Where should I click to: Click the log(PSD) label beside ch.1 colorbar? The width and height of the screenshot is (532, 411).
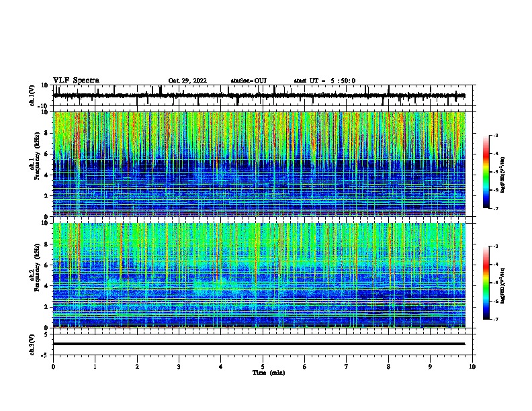[x=502, y=175]
